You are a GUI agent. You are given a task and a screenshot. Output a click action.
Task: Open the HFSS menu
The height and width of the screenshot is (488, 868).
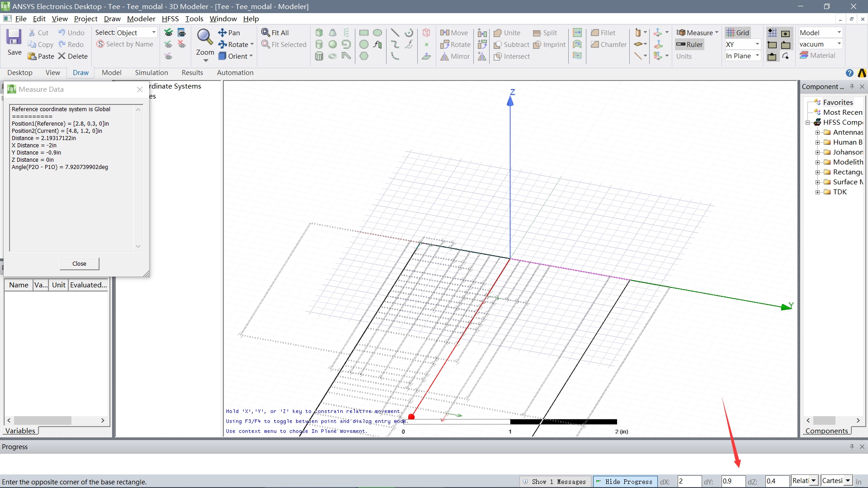point(170,19)
